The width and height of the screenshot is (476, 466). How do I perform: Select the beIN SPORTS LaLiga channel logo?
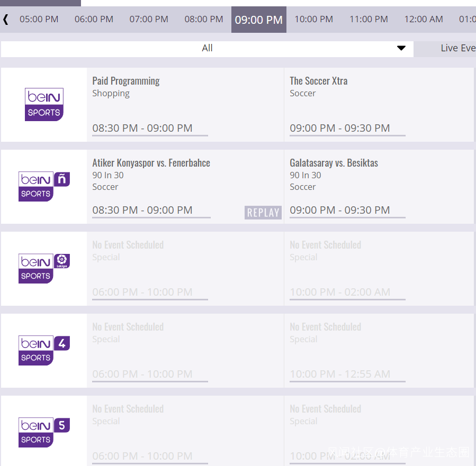[44, 268]
